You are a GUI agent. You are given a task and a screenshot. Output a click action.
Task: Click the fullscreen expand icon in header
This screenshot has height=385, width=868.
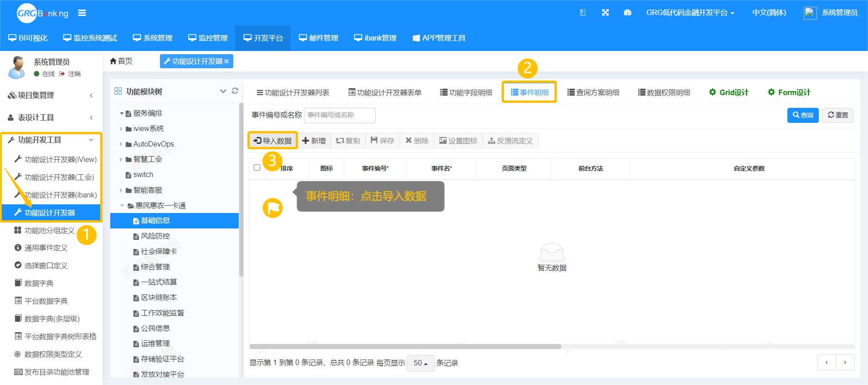[605, 13]
